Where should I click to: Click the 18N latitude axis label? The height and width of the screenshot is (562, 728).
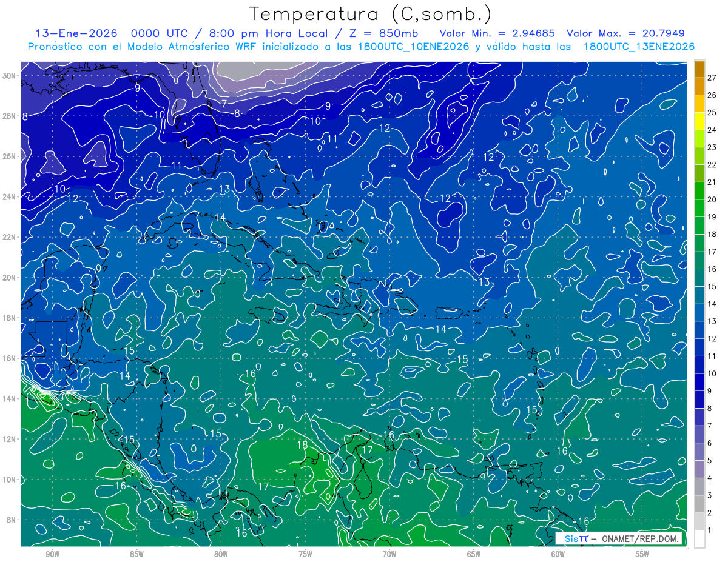[10, 318]
